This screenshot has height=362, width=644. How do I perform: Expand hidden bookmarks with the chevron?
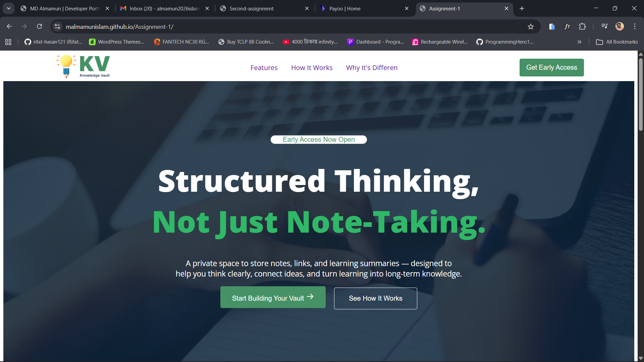(579, 42)
